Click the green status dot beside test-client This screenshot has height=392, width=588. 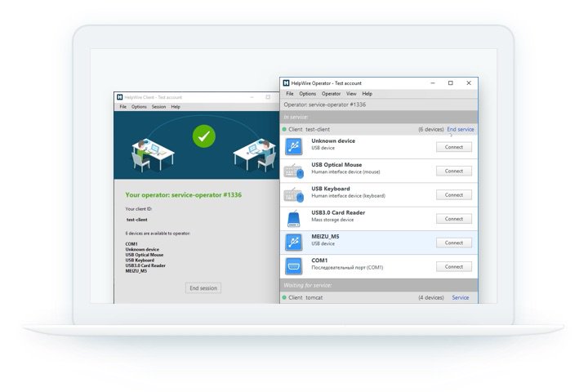coord(284,129)
